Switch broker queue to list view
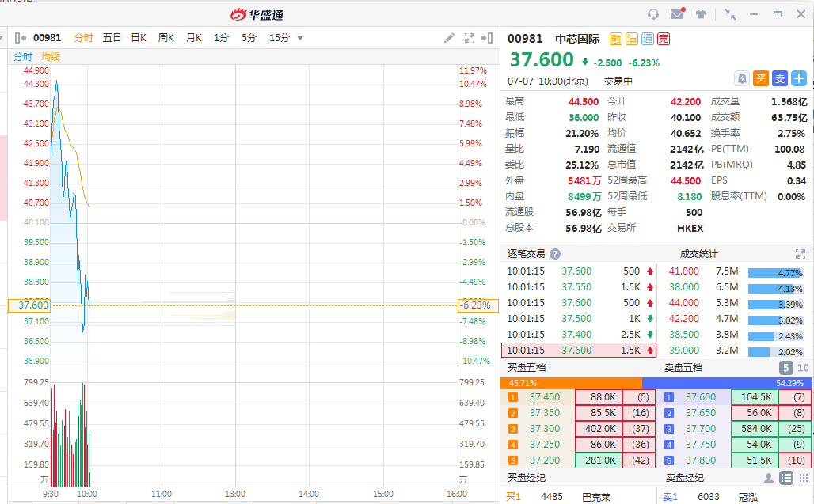Screen dimensions: 814x504 point(785,478)
